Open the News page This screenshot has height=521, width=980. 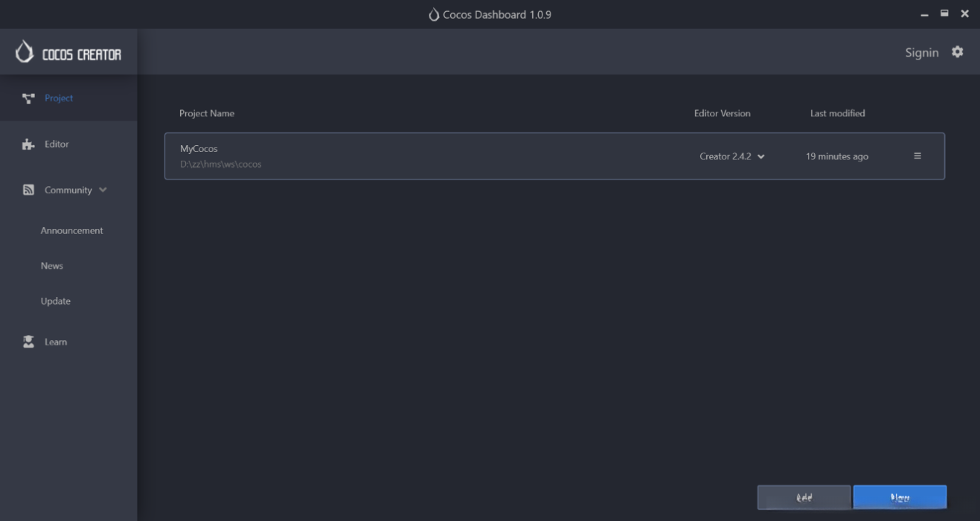52,266
